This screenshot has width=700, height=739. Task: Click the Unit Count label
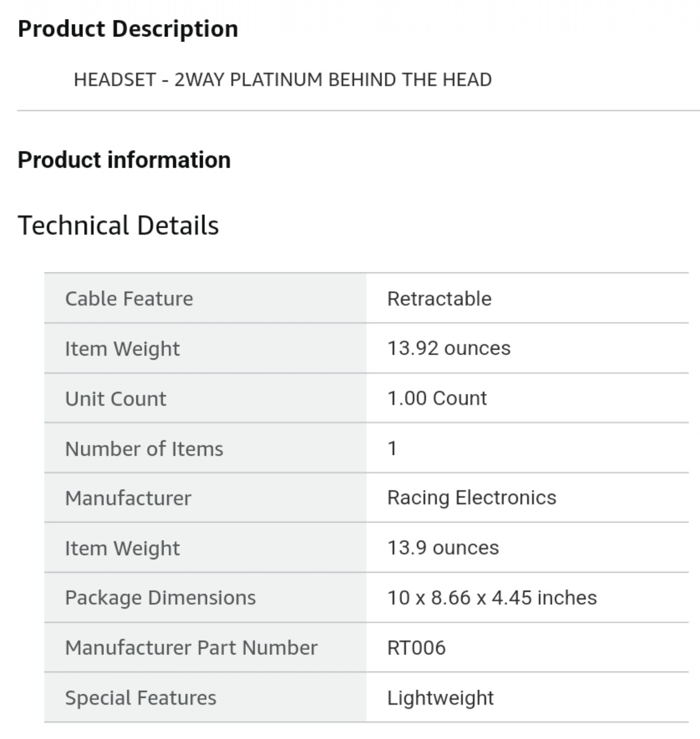click(116, 398)
